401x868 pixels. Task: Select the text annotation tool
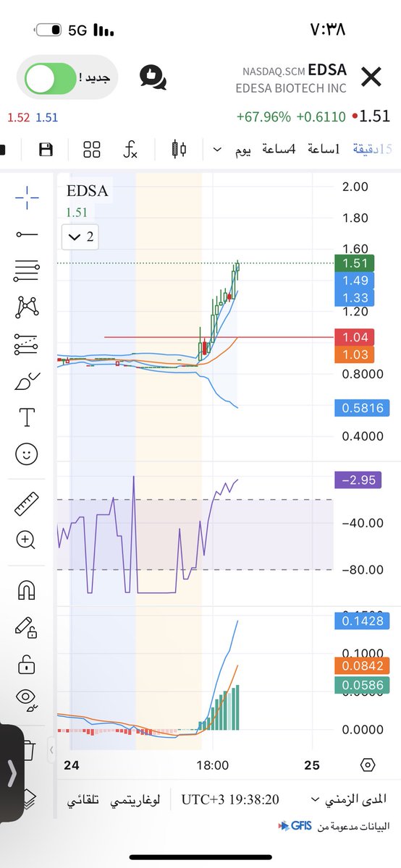[x=27, y=417]
